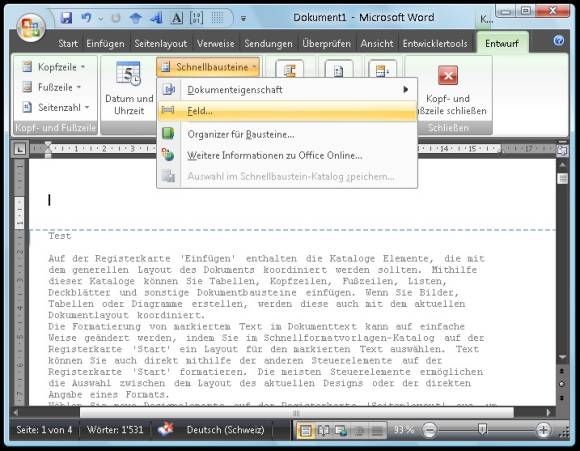Click the zoom slider handle
580x451 pixels.
482,430
